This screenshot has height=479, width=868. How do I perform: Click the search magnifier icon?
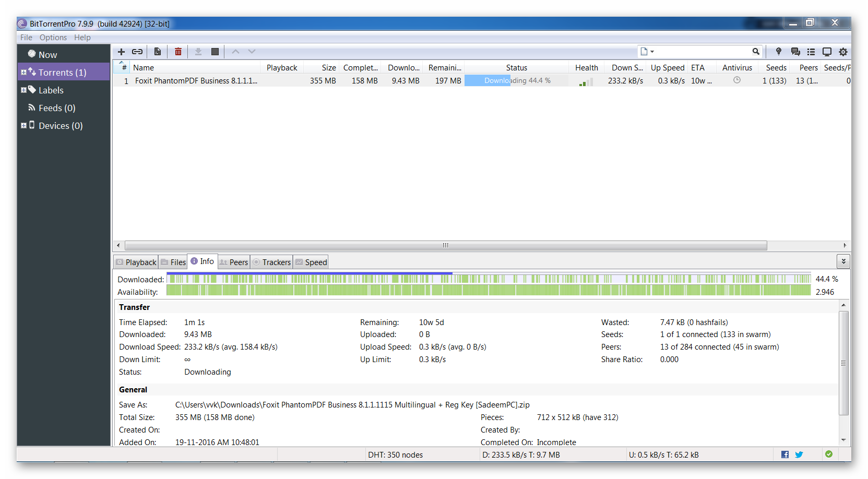click(756, 51)
